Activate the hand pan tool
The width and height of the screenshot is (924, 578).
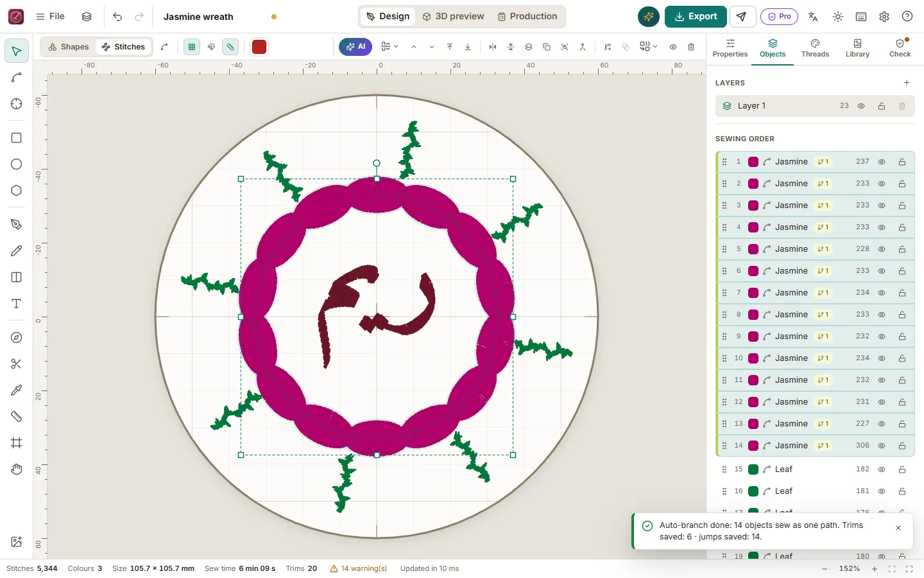point(17,469)
